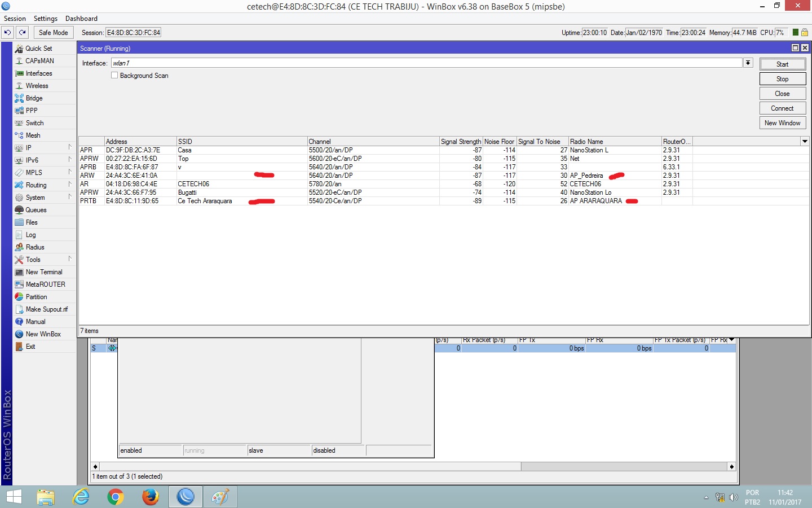The width and height of the screenshot is (812, 508).
Task: Open the Partition pie icon
Action: click(x=19, y=297)
